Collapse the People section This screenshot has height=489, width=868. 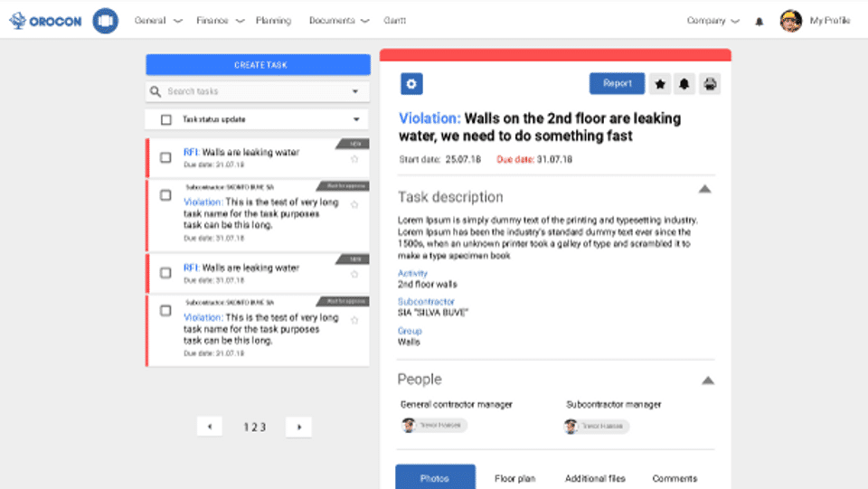(x=708, y=381)
